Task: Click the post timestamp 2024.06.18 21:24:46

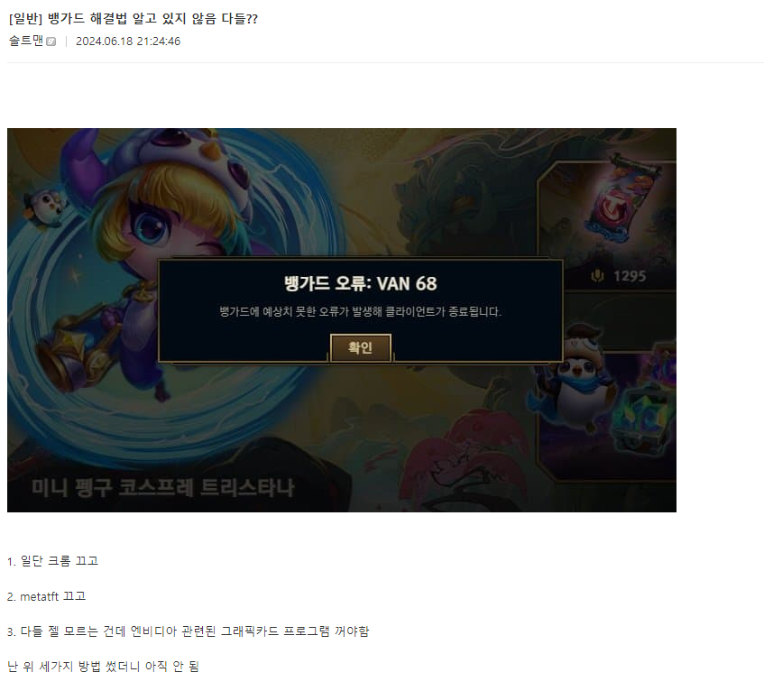Action: coord(128,41)
